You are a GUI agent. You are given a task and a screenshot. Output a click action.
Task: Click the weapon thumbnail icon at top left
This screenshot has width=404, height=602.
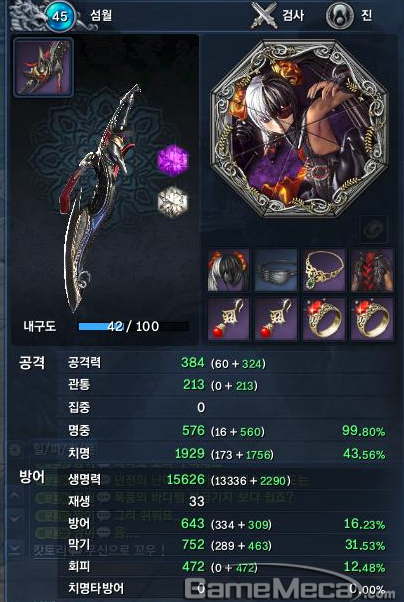pyautogui.click(x=43, y=67)
